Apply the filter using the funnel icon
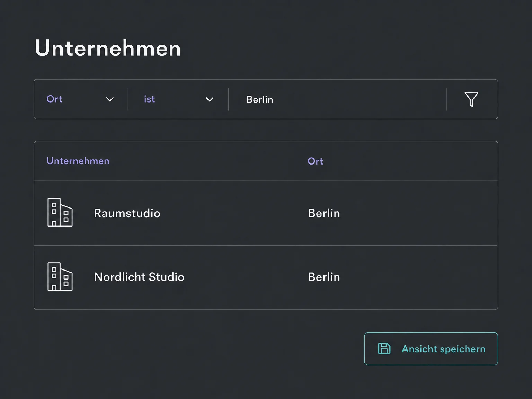 tap(471, 99)
